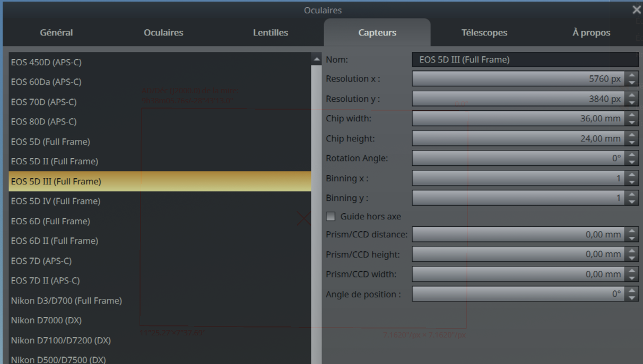Increase Angle de position with up arrow
The width and height of the screenshot is (643, 364).
coord(631,290)
